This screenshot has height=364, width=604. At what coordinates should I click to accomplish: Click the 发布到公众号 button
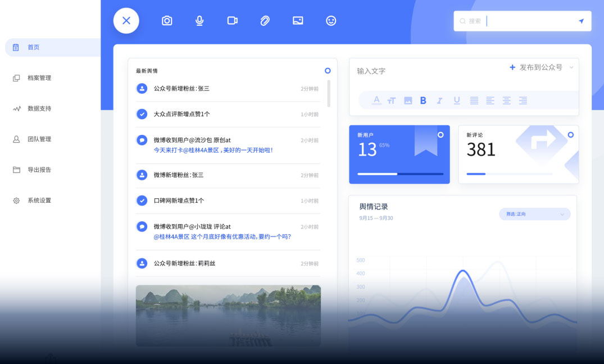(535, 67)
